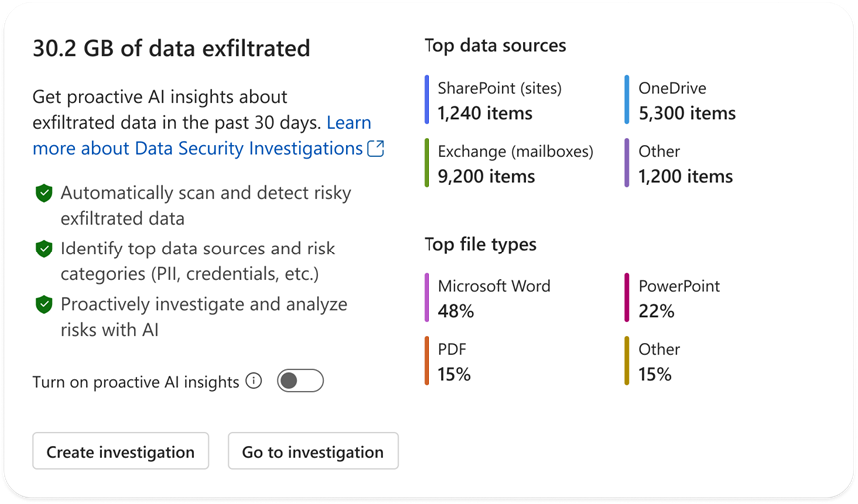The image size is (858, 504).
Task: Click the shield icon next to Identify top data sources
Action: [44, 249]
